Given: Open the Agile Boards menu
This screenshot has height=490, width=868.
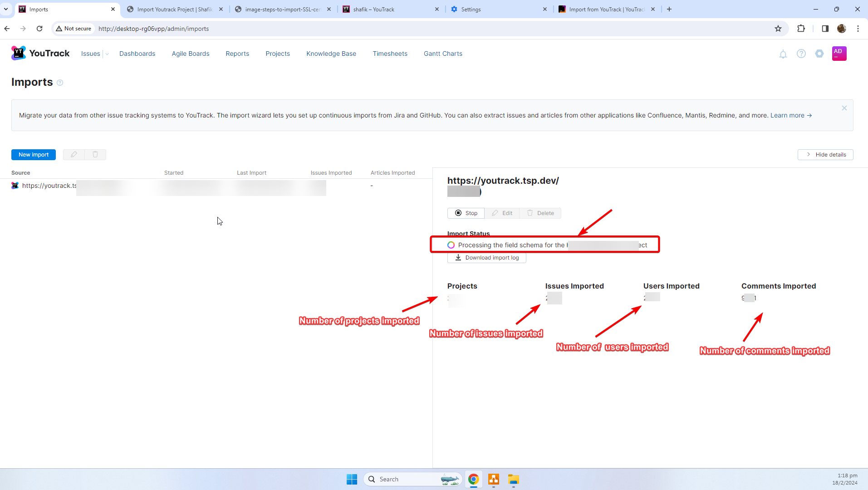Looking at the screenshot, I should [x=190, y=54].
